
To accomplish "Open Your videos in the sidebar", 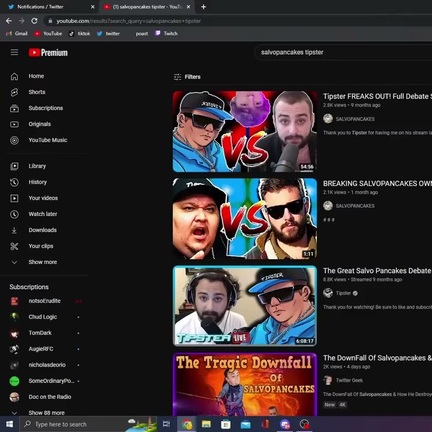I will pos(44,198).
